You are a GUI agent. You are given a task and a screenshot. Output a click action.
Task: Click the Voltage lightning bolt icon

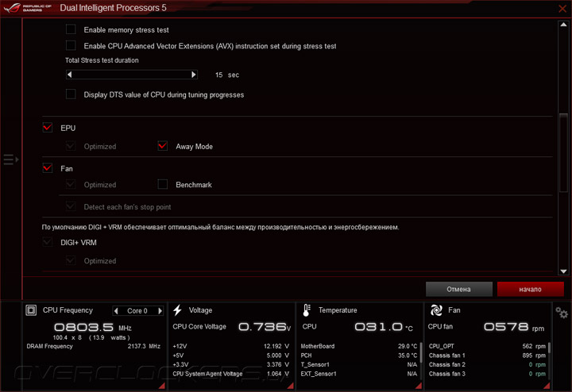click(x=178, y=310)
